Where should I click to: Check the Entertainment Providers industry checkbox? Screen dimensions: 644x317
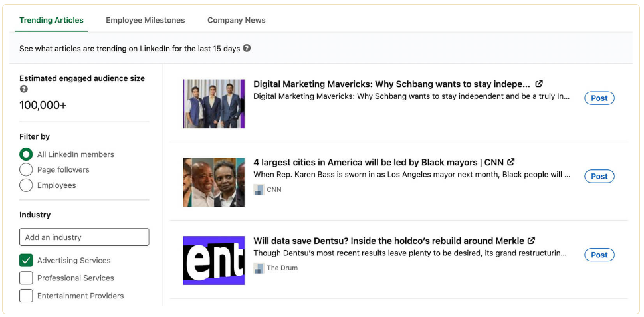click(x=26, y=296)
